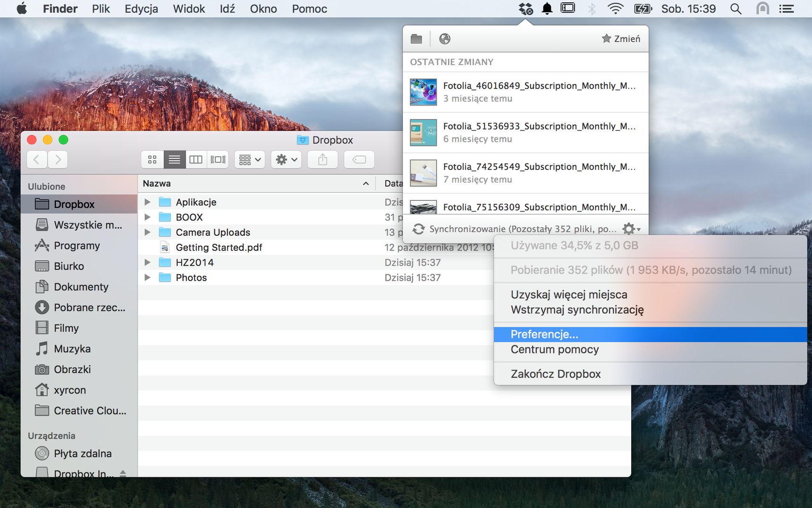Screen dimensions: 812x508
Task: Open Fotolia_74254549 thumbnail
Action: pos(423,173)
